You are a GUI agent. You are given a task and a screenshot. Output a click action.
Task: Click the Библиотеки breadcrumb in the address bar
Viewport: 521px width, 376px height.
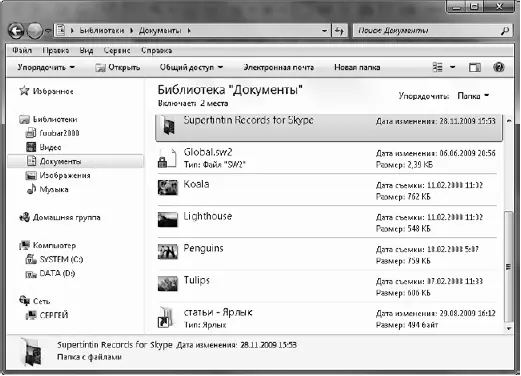tap(102, 31)
